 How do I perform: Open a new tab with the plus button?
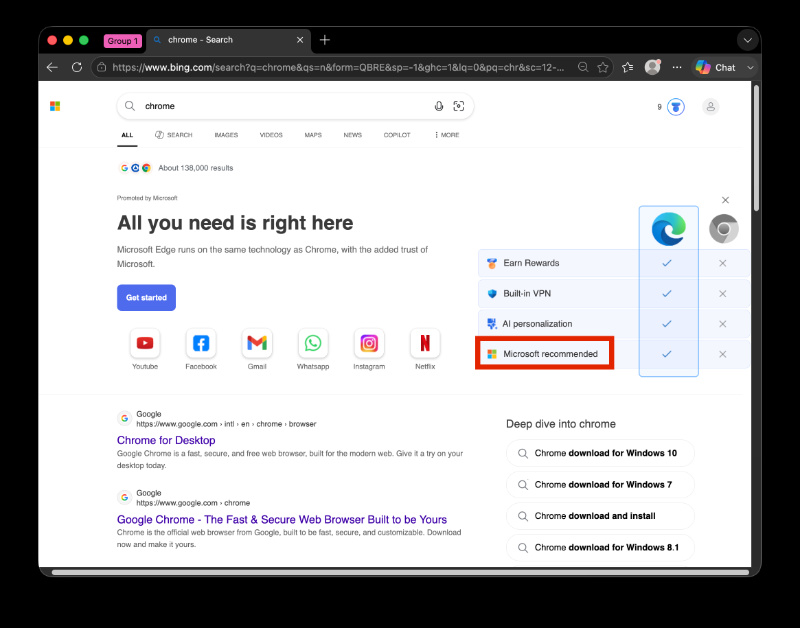pos(324,40)
